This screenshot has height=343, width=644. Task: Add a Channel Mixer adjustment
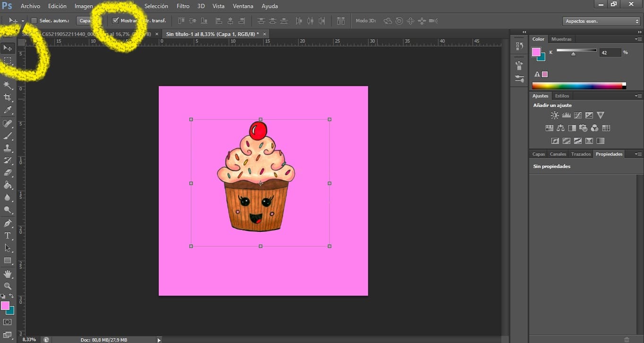(595, 128)
